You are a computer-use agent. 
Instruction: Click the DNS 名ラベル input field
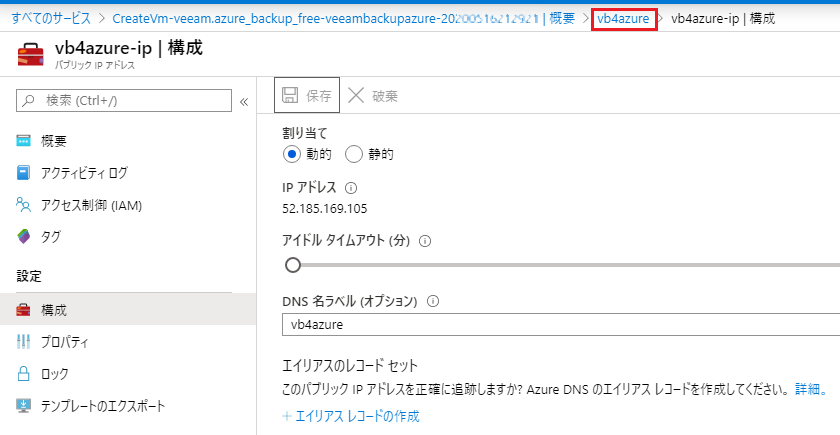[x=561, y=324]
